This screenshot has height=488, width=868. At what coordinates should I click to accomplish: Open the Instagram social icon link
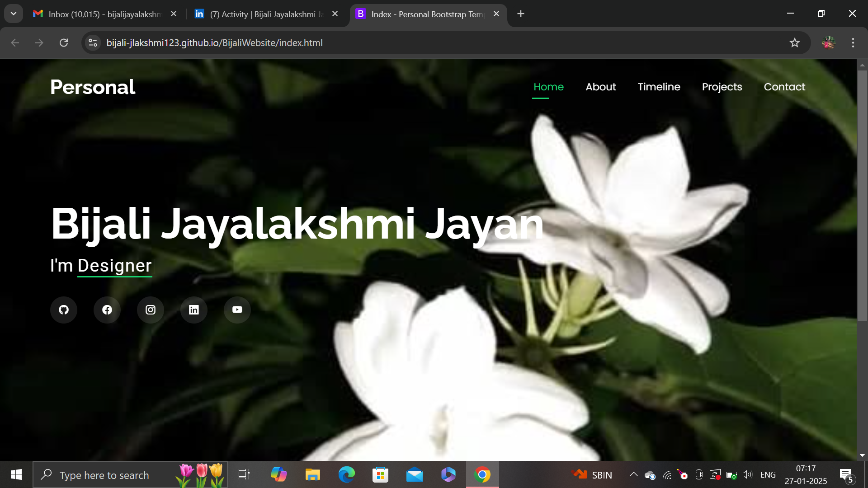pyautogui.click(x=151, y=310)
